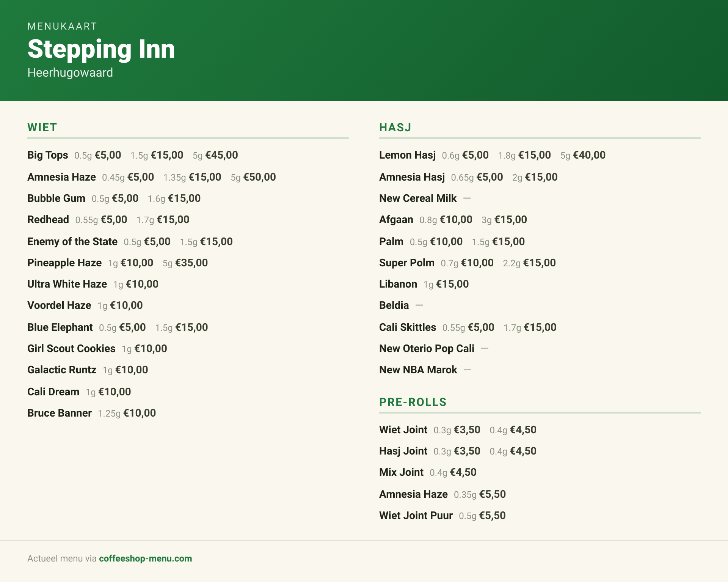728x582 pixels.
Task: Click the Libanon item
Action: [398, 284]
